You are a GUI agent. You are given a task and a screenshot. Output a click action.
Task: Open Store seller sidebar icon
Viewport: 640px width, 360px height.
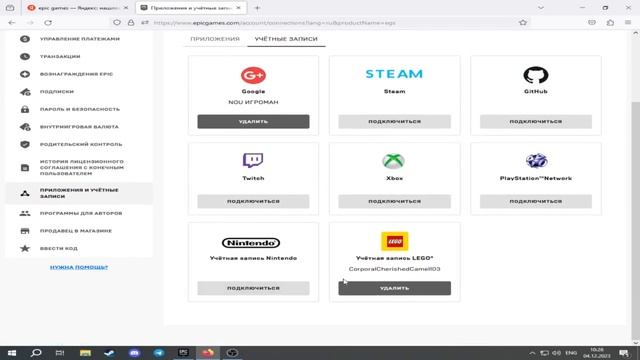coord(25,231)
